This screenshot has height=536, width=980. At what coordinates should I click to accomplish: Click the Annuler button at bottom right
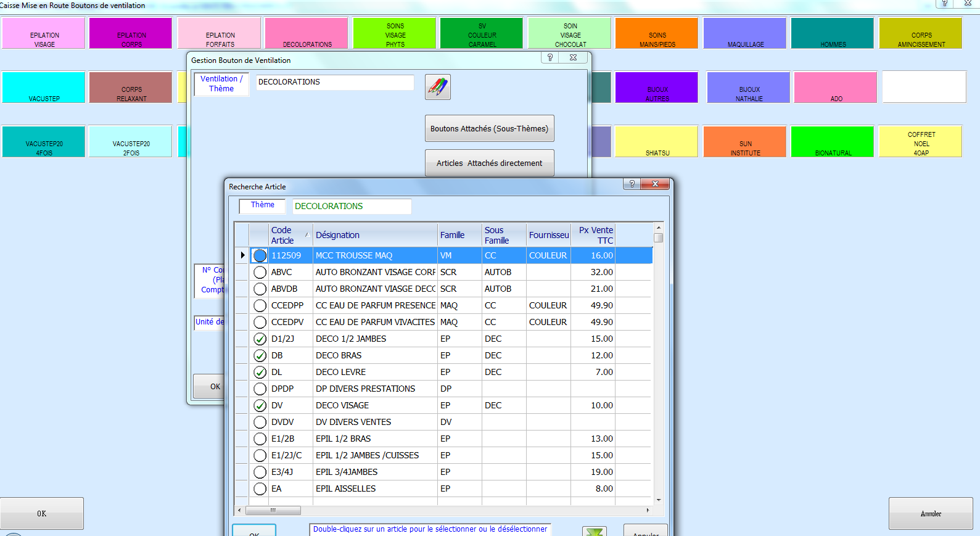930,513
